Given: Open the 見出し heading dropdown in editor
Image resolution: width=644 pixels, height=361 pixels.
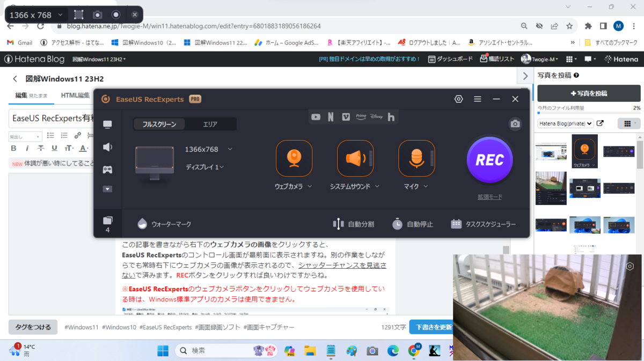Looking at the screenshot, I should (25, 137).
